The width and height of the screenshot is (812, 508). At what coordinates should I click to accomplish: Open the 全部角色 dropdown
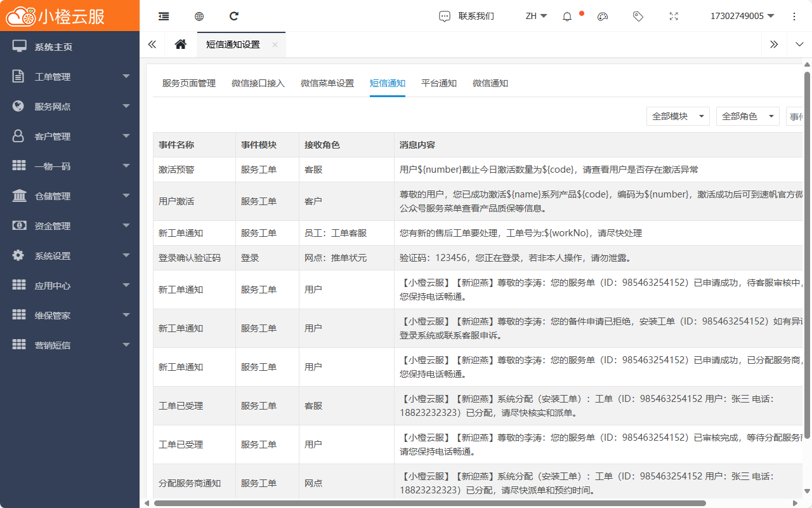point(748,116)
